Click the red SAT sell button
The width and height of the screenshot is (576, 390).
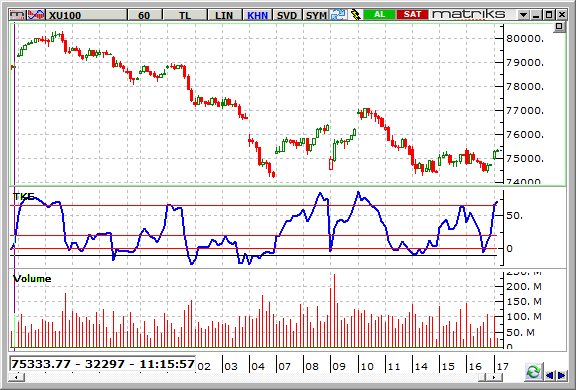click(x=412, y=14)
